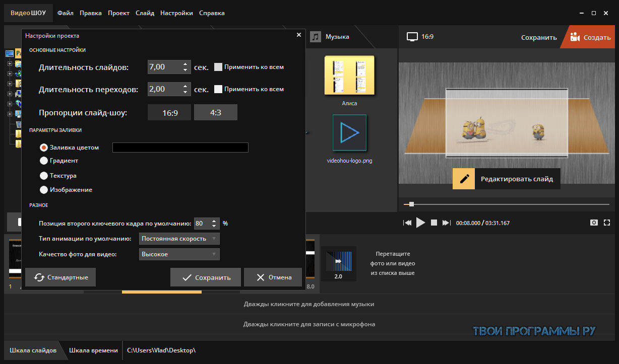Screen dimensions: 619x364
Task: Select the Заливка цветом radio option
Action: 44,148
